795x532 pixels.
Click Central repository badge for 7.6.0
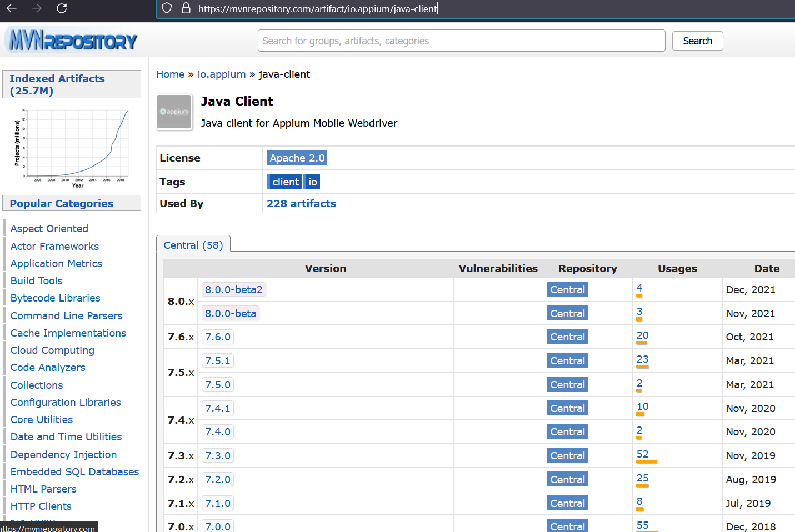point(567,337)
